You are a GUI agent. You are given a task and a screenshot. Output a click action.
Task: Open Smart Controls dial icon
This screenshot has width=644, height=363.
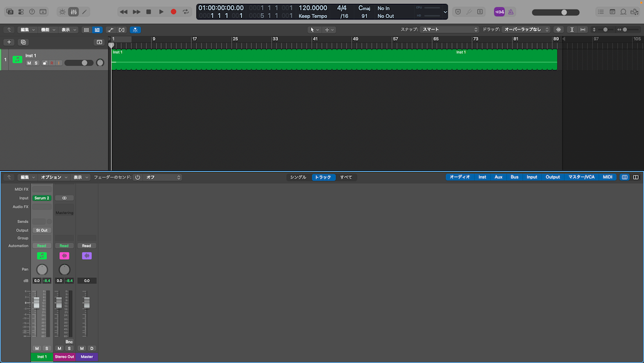pos(62,12)
